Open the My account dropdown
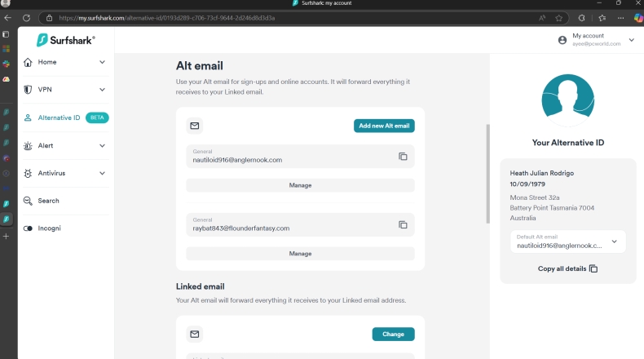 [x=631, y=40]
